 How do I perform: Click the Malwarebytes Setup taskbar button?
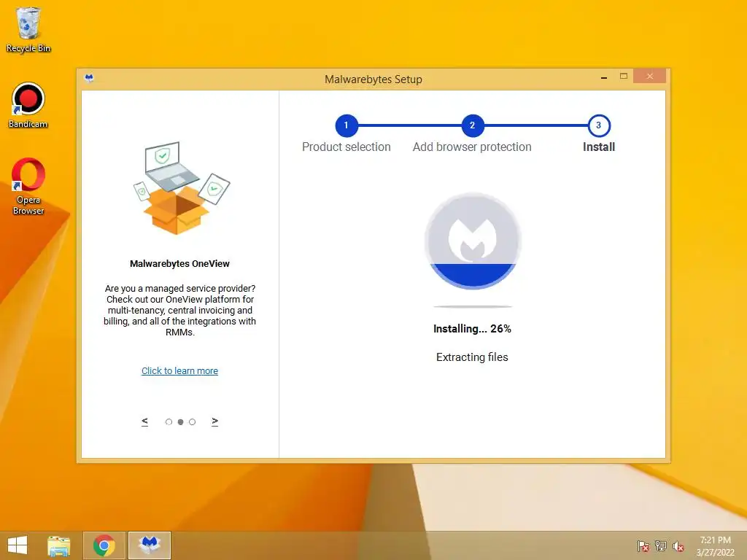click(150, 545)
